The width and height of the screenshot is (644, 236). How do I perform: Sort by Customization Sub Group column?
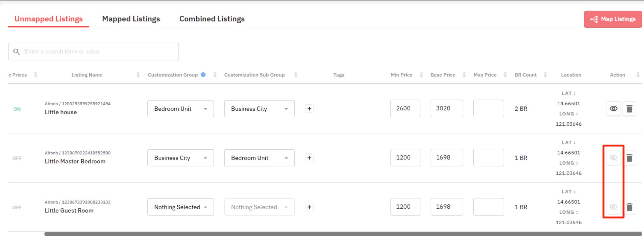[296, 75]
